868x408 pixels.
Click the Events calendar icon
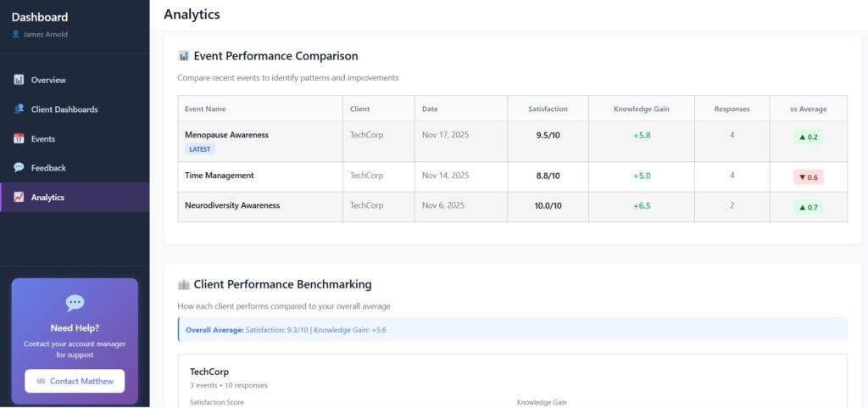click(19, 139)
